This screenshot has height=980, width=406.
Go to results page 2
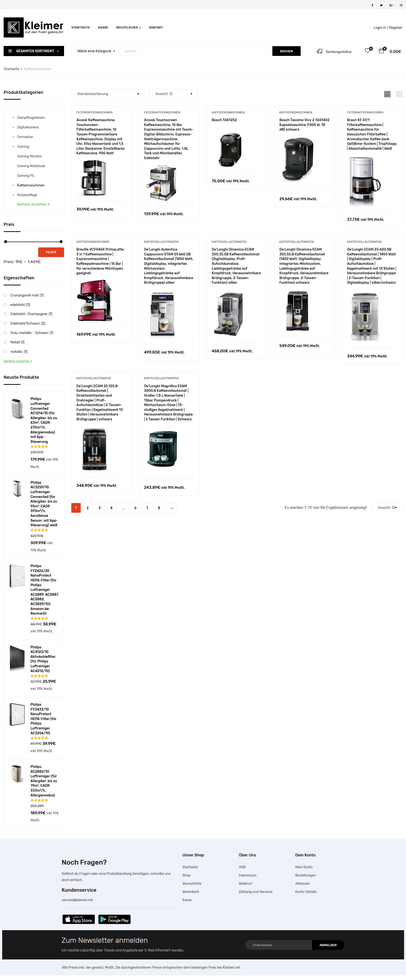tap(87, 508)
